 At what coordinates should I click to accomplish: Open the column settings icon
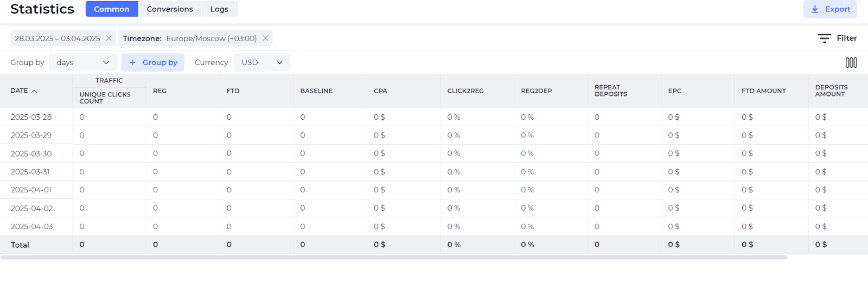point(851,63)
